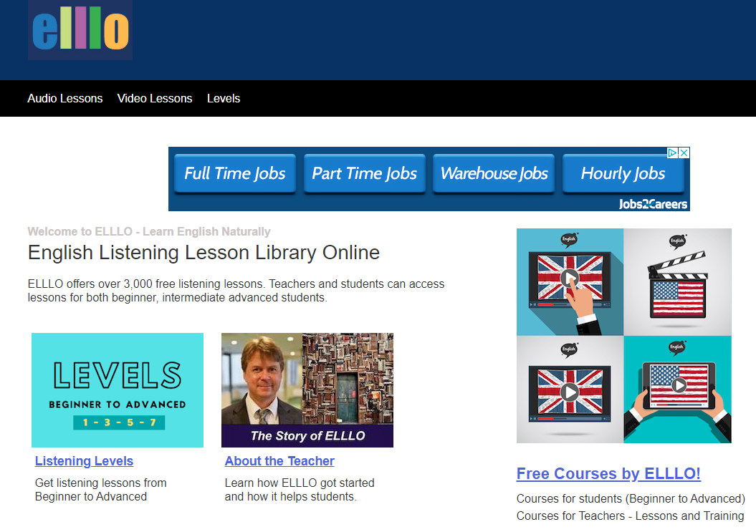Click the ELLLO logo in the header
This screenshot has height=532, width=756.
tap(80, 30)
